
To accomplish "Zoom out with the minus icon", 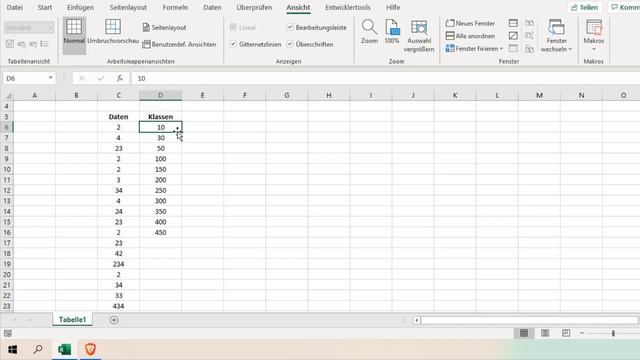I will pos(582,333).
